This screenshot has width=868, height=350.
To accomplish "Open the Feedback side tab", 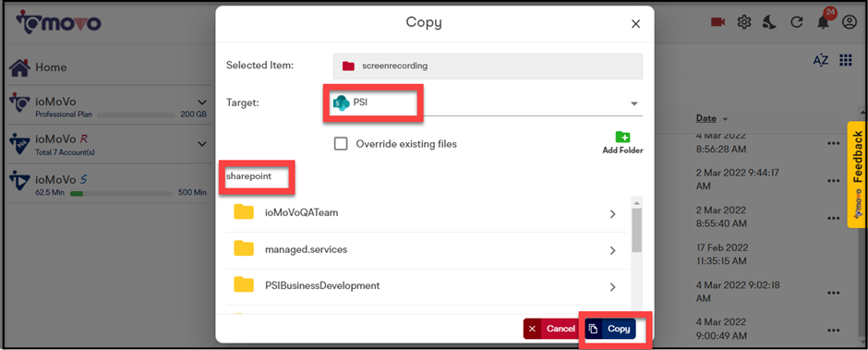I will [x=856, y=175].
